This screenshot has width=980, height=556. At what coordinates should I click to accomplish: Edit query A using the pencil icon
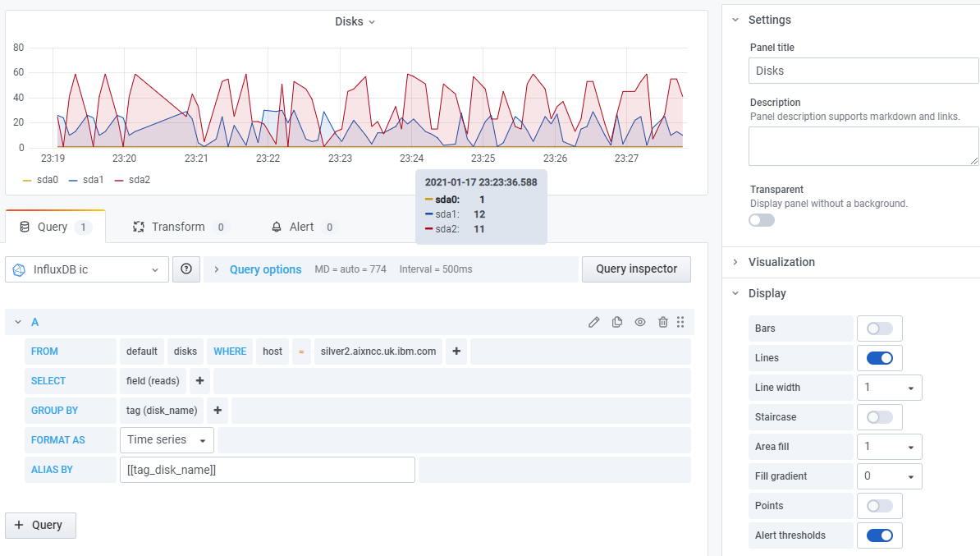(593, 322)
